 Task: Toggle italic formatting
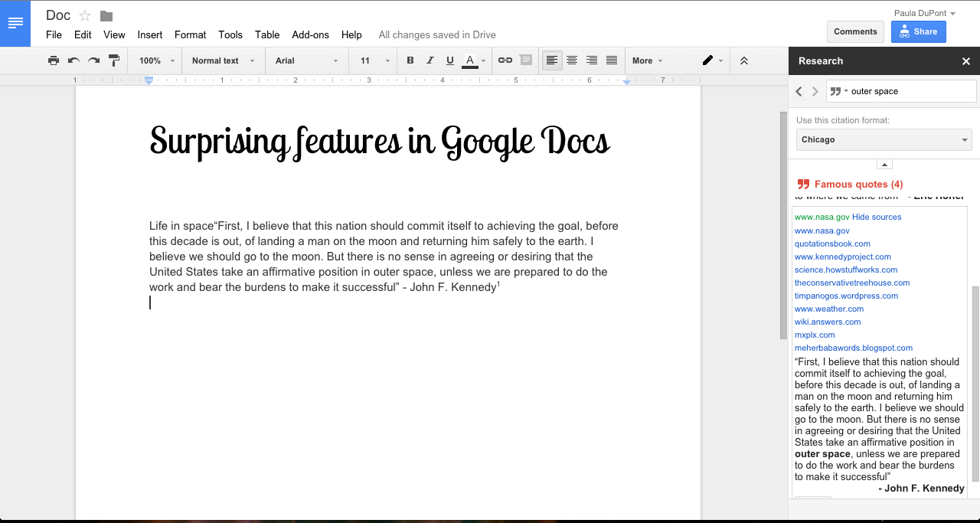(430, 60)
